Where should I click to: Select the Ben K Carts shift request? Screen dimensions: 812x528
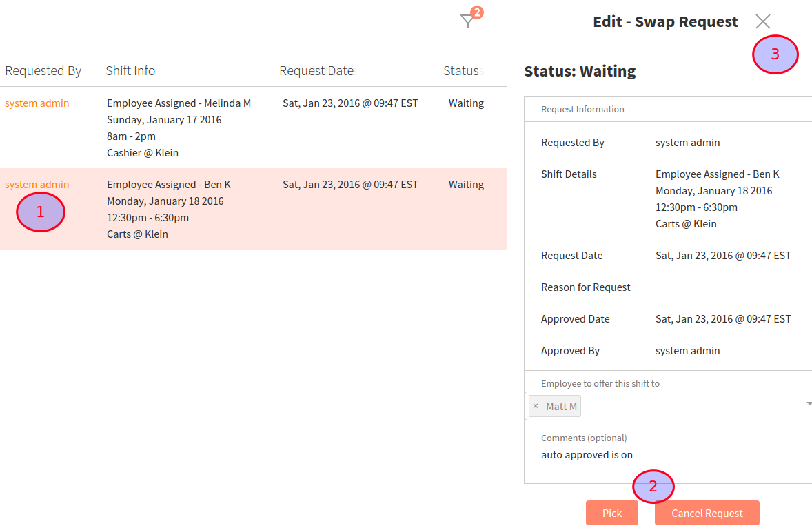click(x=169, y=210)
